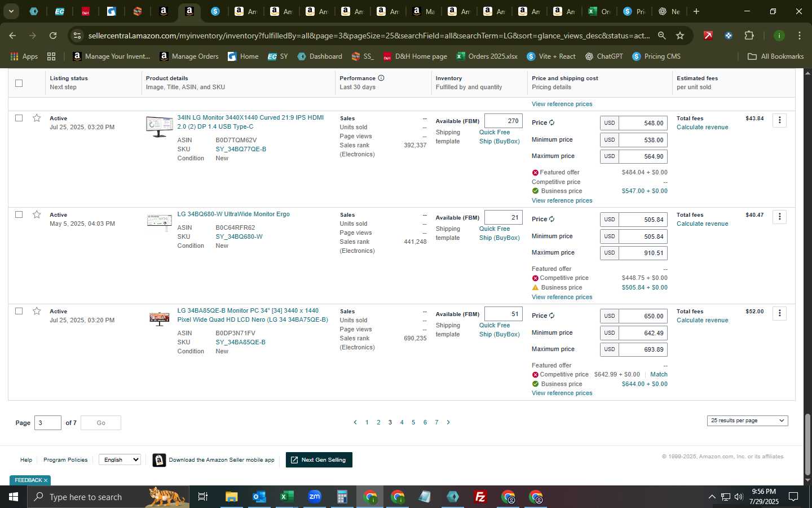Check the box for the LG 34BA85QE-B listing
The width and height of the screenshot is (812, 508).
click(19, 311)
